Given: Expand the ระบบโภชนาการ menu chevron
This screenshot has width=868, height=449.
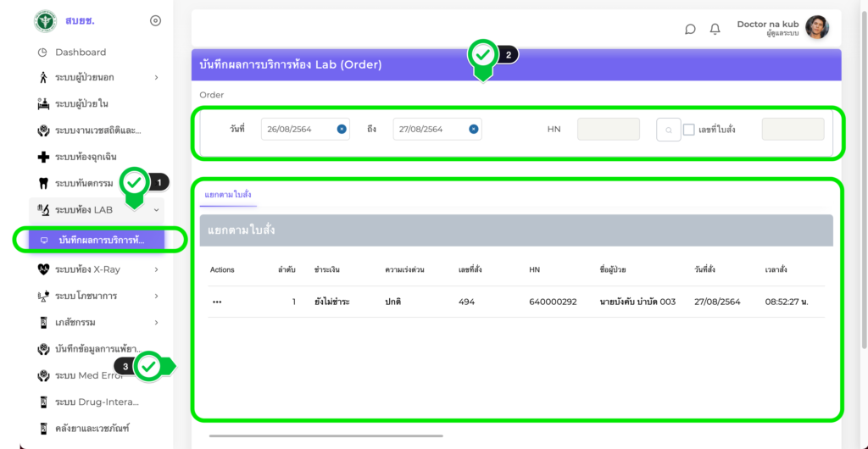Looking at the screenshot, I should [x=157, y=296].
